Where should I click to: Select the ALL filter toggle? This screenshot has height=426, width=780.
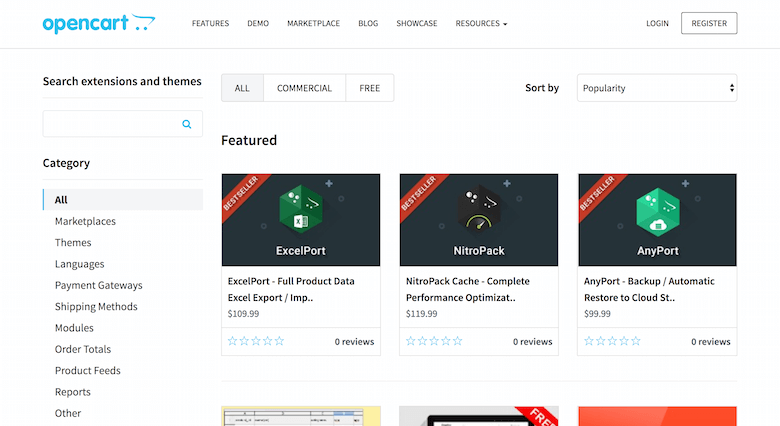click(242, 88)
